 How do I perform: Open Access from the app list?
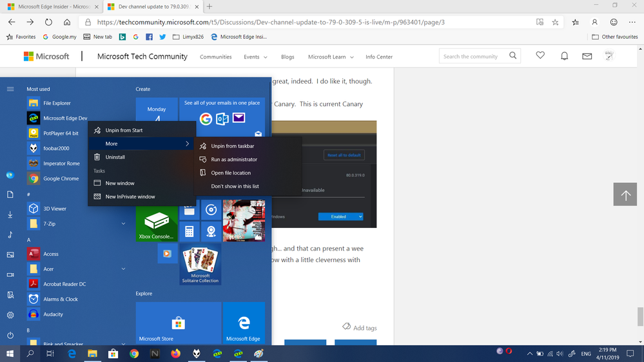coord(51,254)
